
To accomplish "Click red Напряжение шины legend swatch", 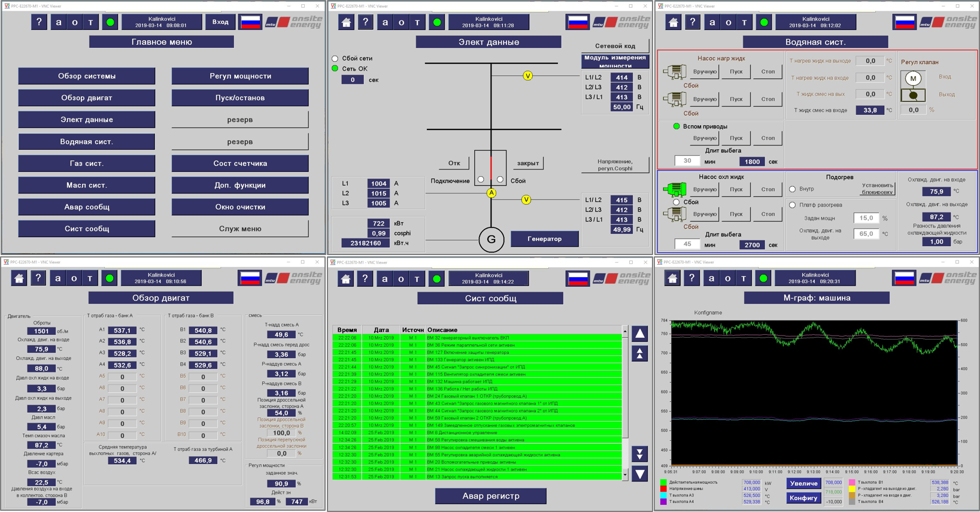I will point(663,489).
